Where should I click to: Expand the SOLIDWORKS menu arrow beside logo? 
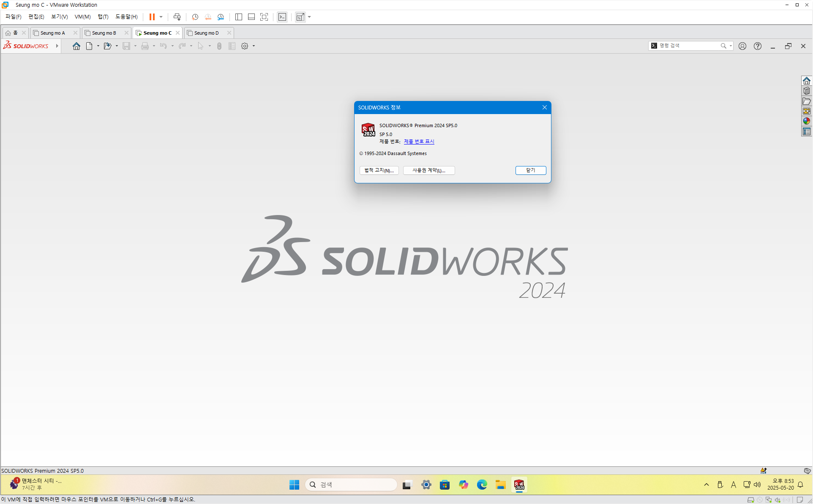coord(57,46)
